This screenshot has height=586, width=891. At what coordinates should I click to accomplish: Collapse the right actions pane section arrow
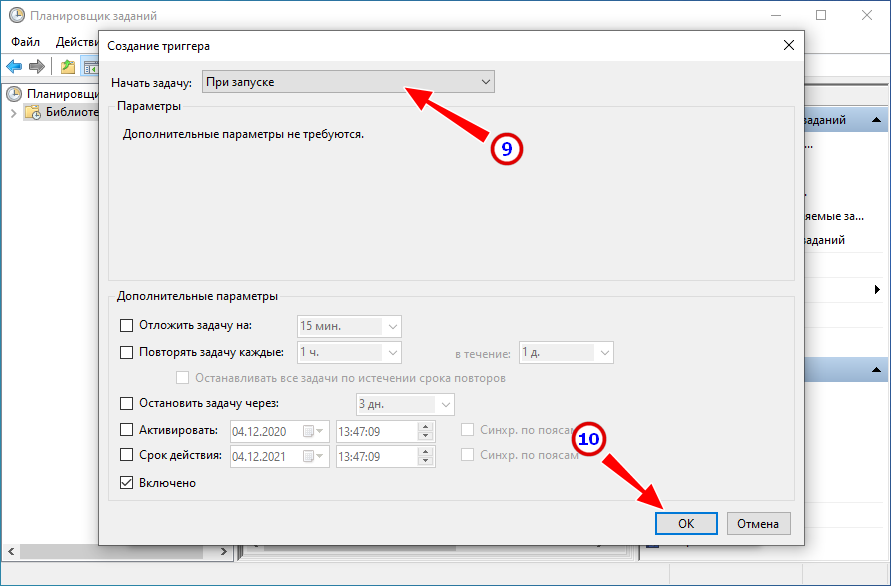coord(876,120)
